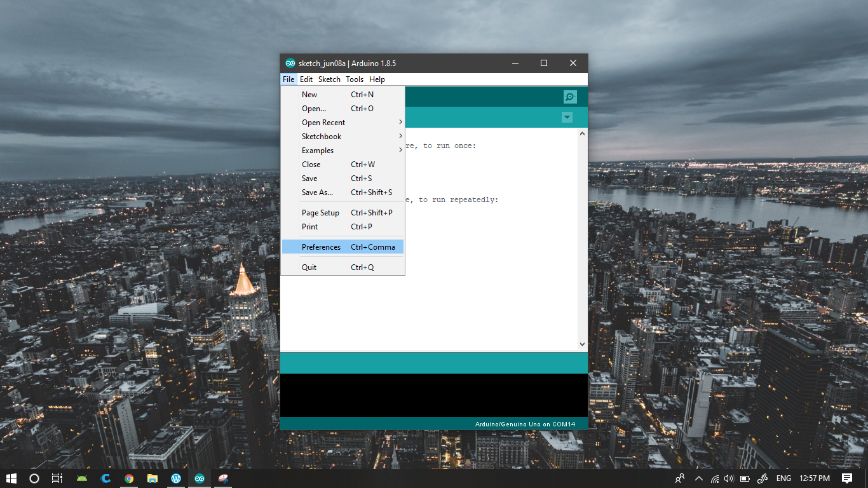Open the WordPress app from the taskbar
Image resolution: width=868 pixels, height=488 pixels.
(x=175, y=478)
